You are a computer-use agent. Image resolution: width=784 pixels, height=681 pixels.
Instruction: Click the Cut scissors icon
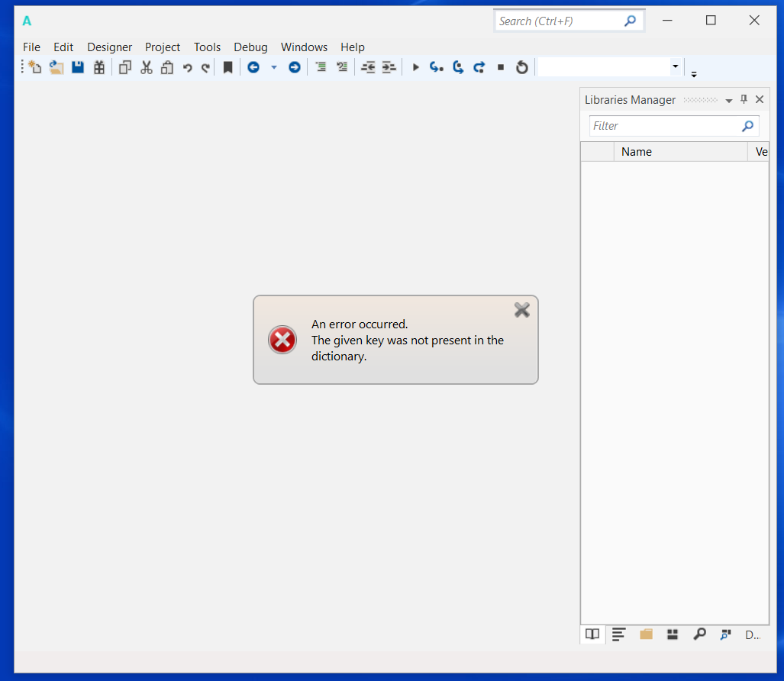146,67
